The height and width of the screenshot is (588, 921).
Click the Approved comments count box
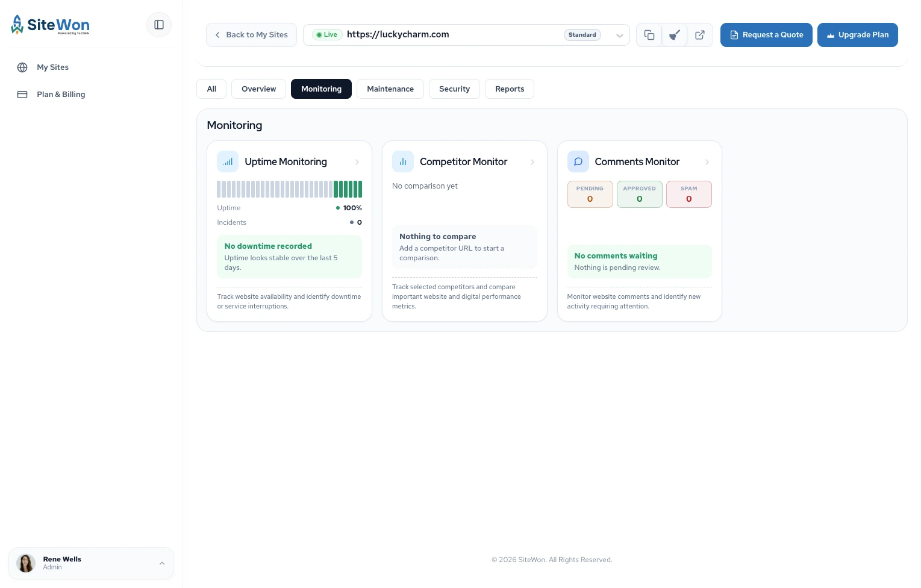tap(640, 195)
